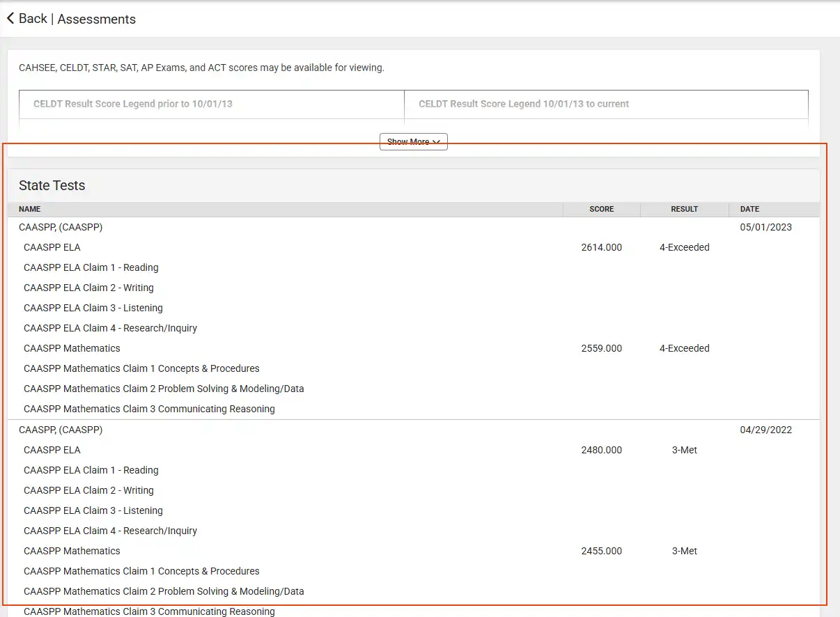Image resolution: width=840 pixels, height=617 pixels.
Task: Select CAASPP Mathematics row scoring 2559.000
Action: (414, 348)
